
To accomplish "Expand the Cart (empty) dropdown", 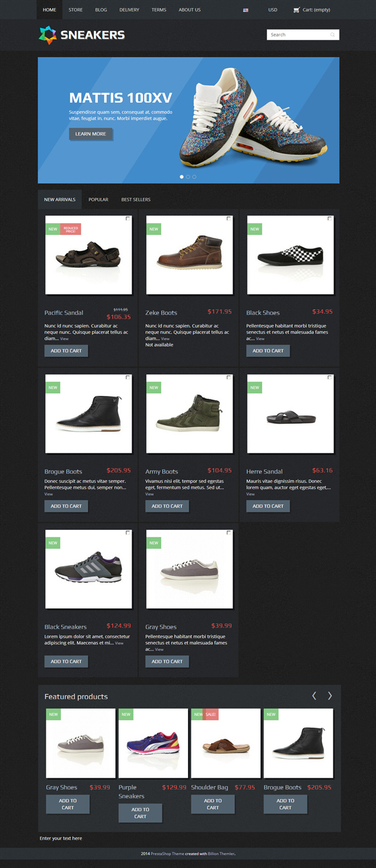I will [x=311, y=10].
